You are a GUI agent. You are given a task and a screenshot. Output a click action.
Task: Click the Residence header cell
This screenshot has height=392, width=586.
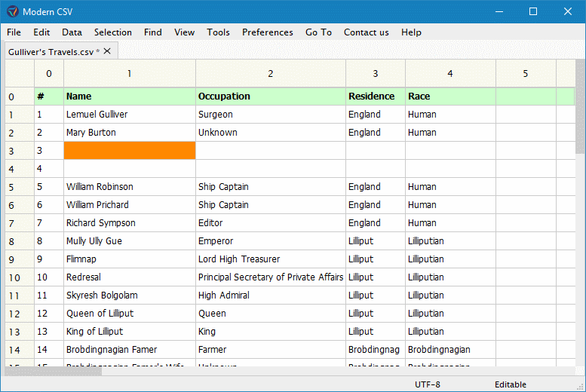[x=376, y=96]
